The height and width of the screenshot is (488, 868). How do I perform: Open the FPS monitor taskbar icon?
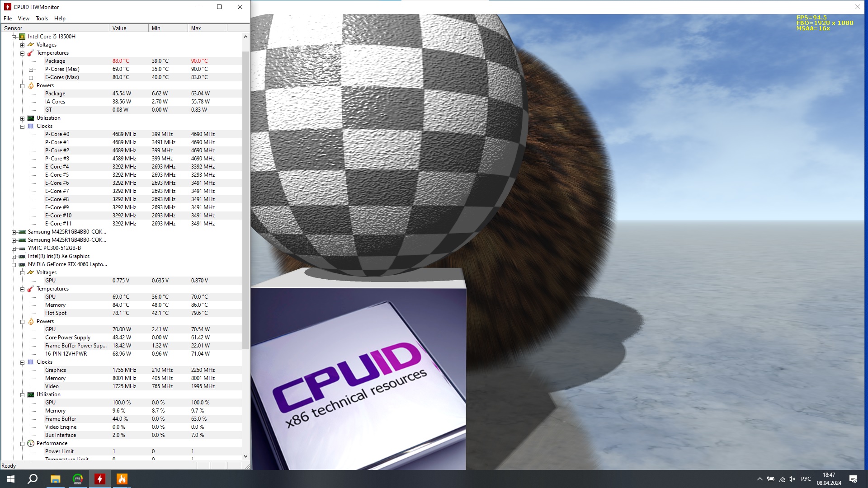pyautogui.click(x=77, y=479)
